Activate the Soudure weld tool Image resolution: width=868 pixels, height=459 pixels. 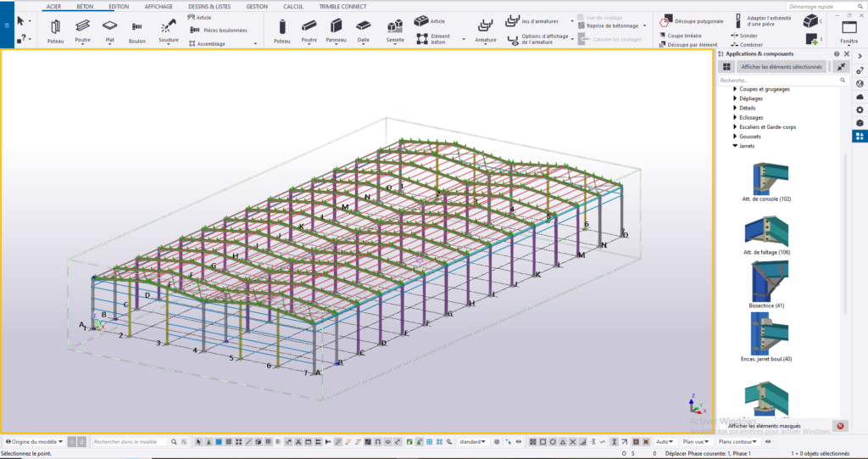point(169,31)
